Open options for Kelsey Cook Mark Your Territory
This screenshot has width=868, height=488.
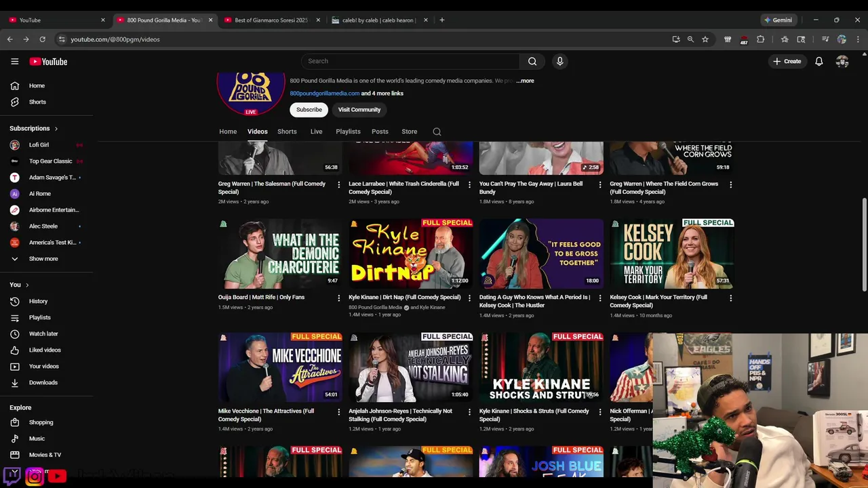(730, 298)
